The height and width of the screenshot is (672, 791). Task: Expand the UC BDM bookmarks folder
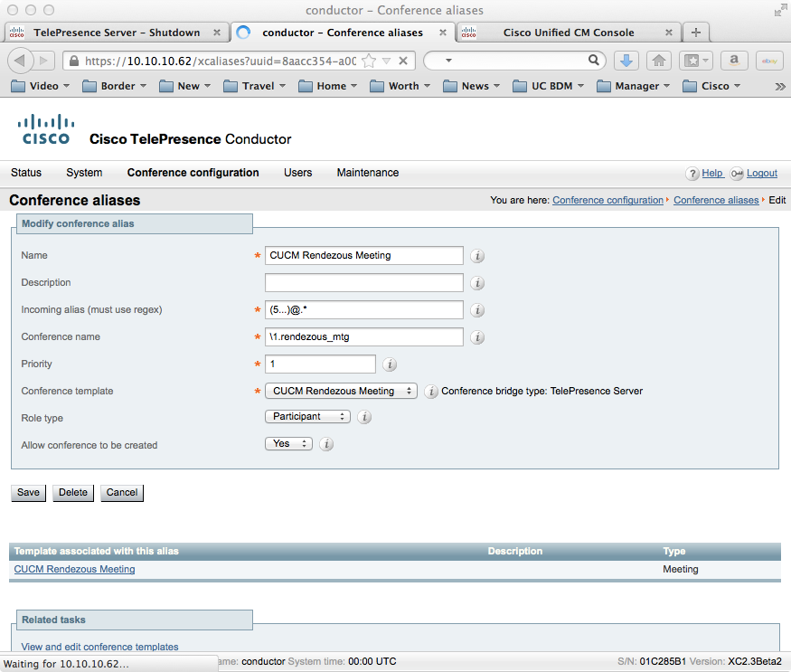point(548,86)
